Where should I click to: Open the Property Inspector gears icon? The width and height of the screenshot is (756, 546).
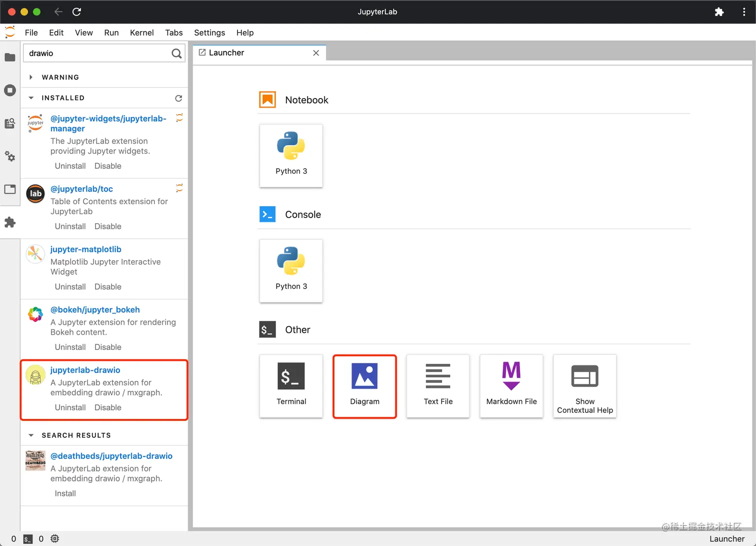tap(10, 156)
